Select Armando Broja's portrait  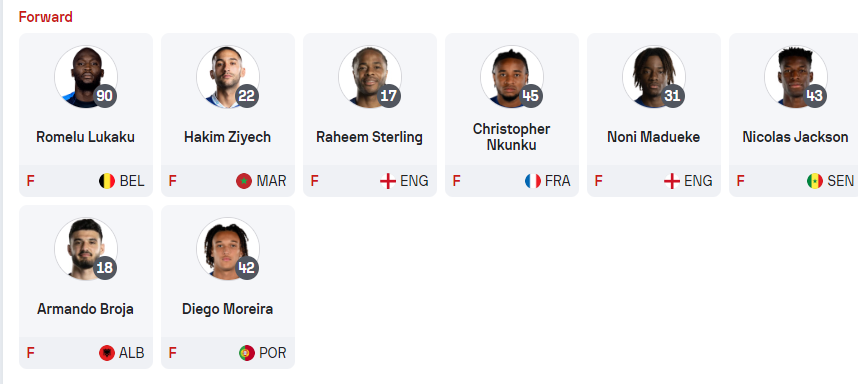coord(86,249)
